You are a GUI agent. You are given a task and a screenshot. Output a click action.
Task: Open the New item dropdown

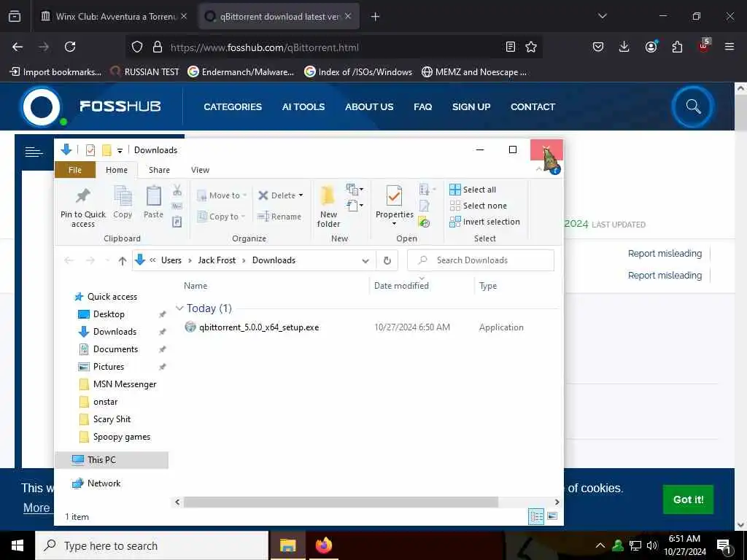click(355, 189)
